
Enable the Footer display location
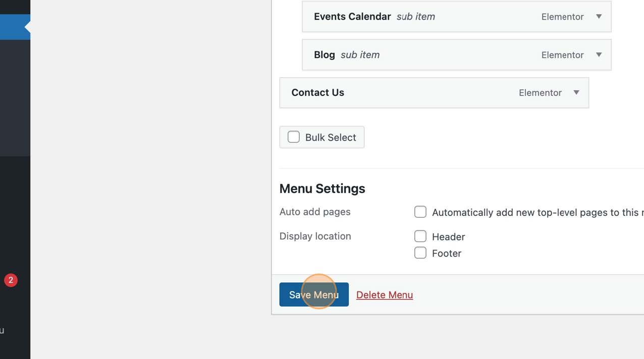[420, 253]
